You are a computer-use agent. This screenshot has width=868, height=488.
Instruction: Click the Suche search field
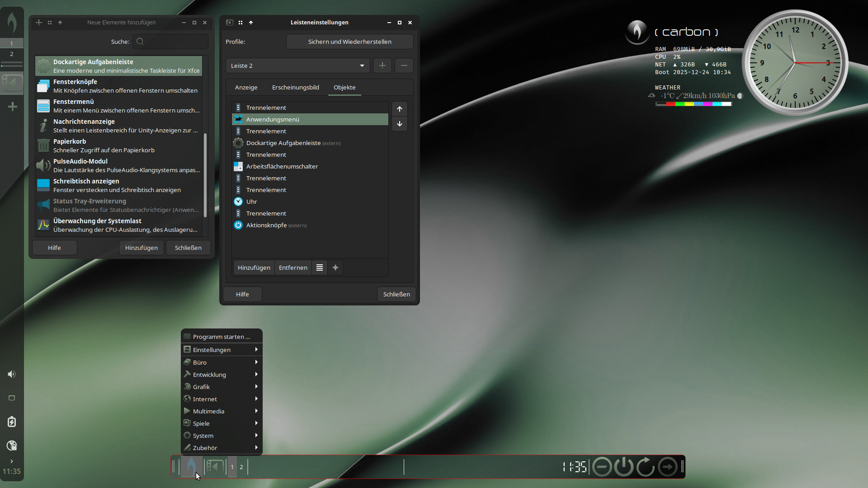point(170,42)
